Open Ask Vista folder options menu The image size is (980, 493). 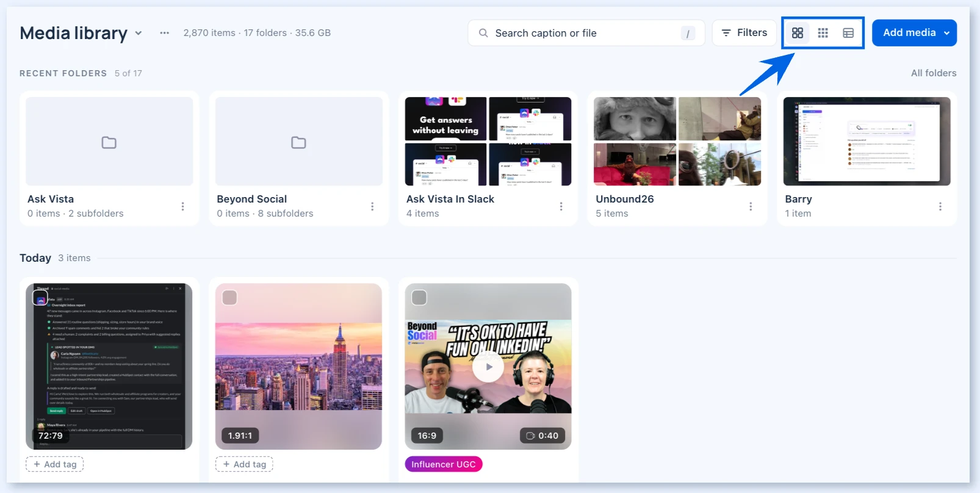pos(182,206)
